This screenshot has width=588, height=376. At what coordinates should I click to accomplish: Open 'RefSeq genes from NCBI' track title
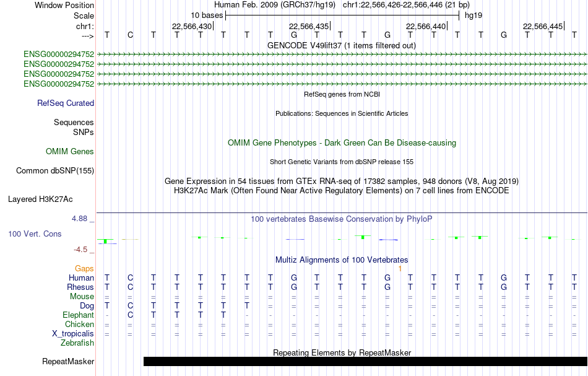[x=342, y=94]
